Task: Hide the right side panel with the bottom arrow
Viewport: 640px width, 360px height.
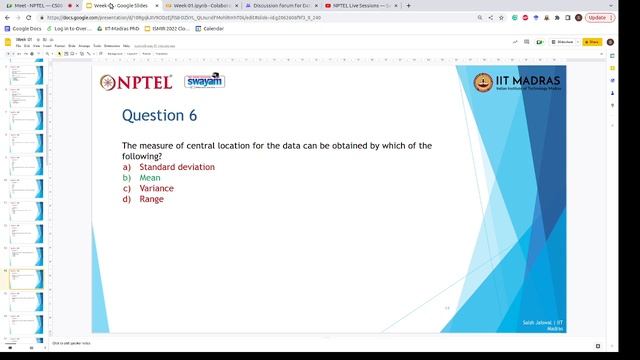Action: (x=612, y=346)
